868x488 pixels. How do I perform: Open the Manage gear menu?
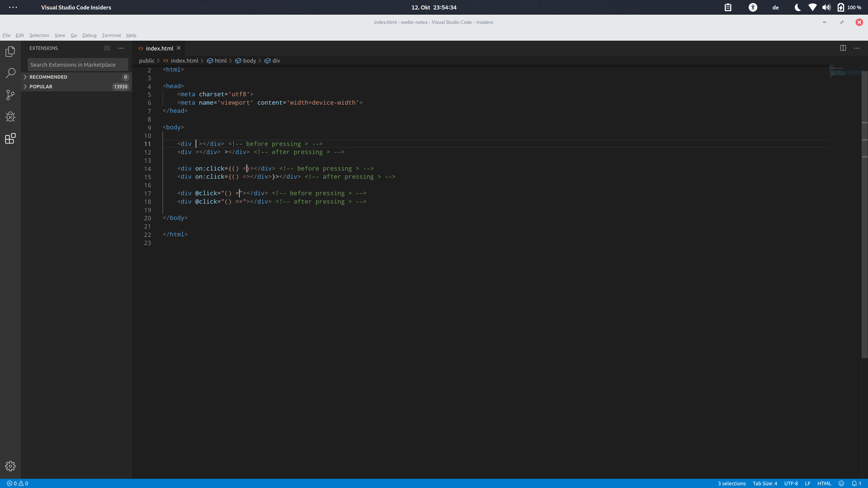point(10,466)
